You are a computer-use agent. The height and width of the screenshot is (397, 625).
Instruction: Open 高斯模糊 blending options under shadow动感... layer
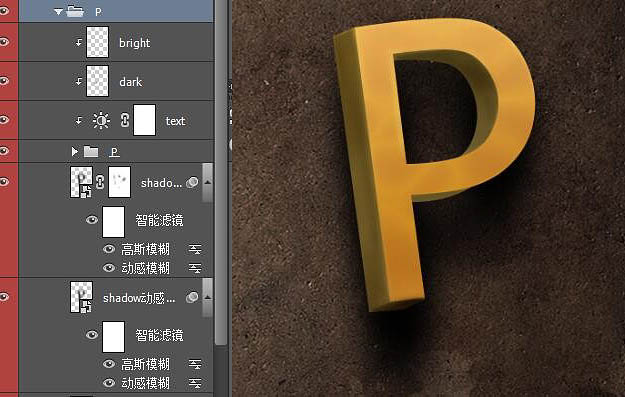195,364
